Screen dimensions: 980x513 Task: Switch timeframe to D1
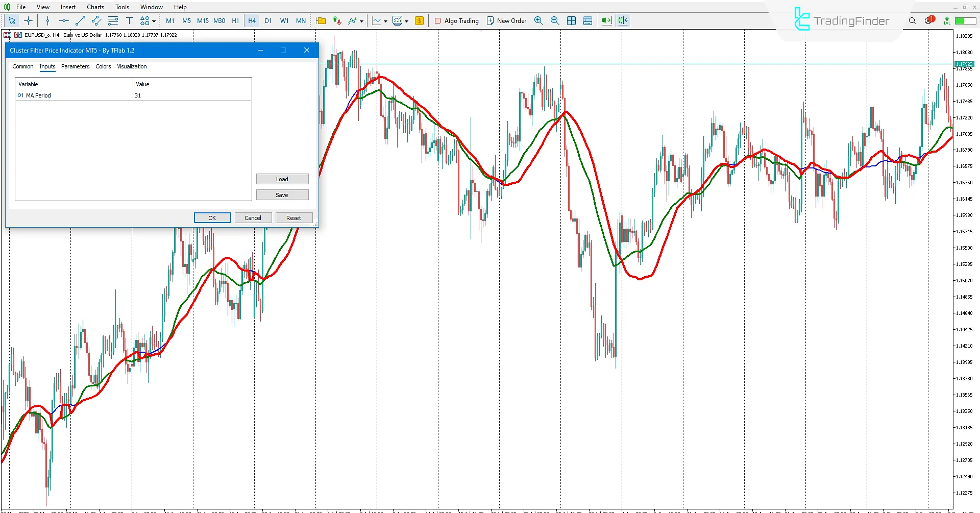(268, 21)
